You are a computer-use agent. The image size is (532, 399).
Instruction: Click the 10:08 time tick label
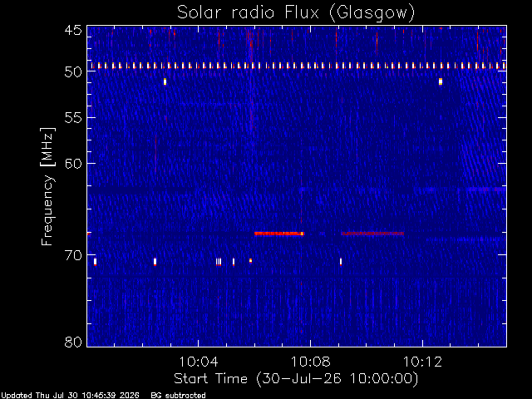(x=310, y=362)
